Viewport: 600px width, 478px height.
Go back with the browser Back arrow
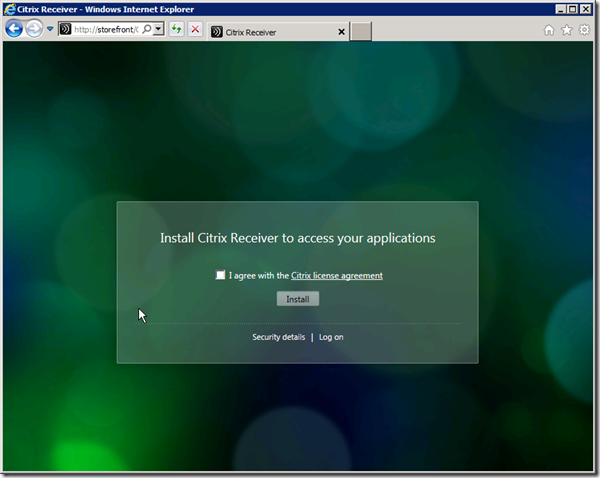point(14,29)
